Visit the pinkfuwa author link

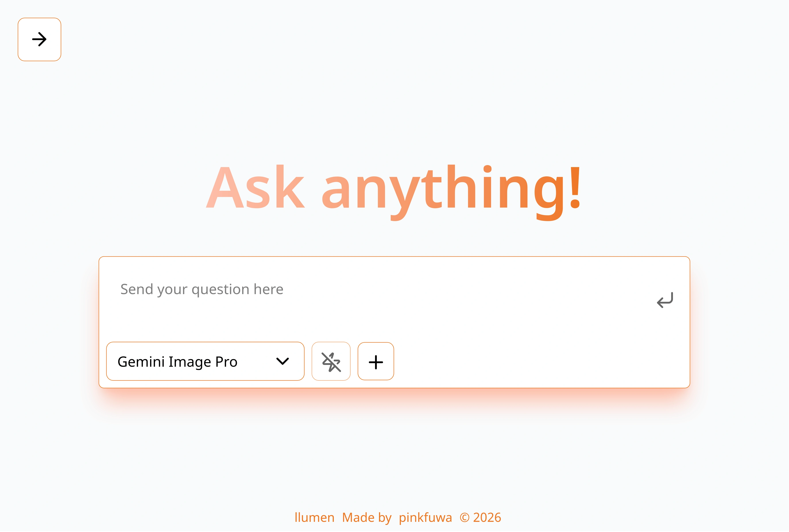(x=425, y=518)
